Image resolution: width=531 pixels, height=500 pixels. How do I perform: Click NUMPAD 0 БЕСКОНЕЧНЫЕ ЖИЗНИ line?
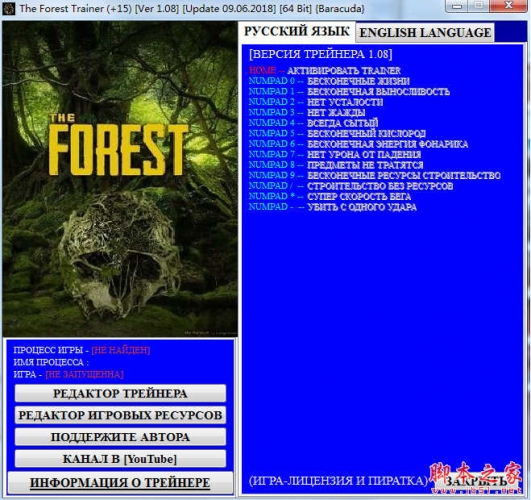point(329,81)
